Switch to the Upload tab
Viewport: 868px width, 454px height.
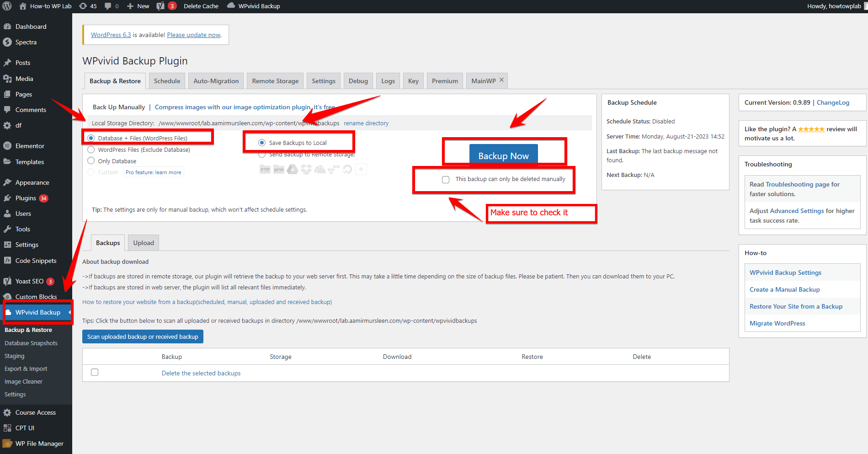point(144,243)
